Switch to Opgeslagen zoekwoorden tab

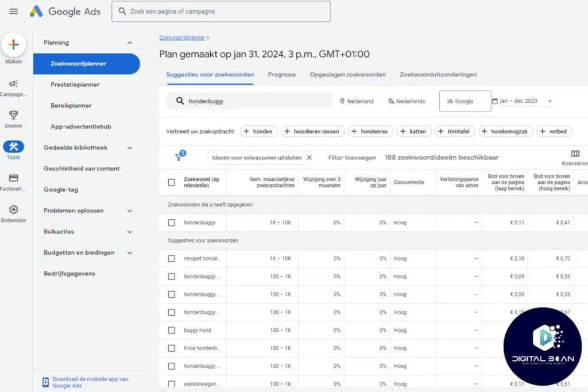point(347,75)
